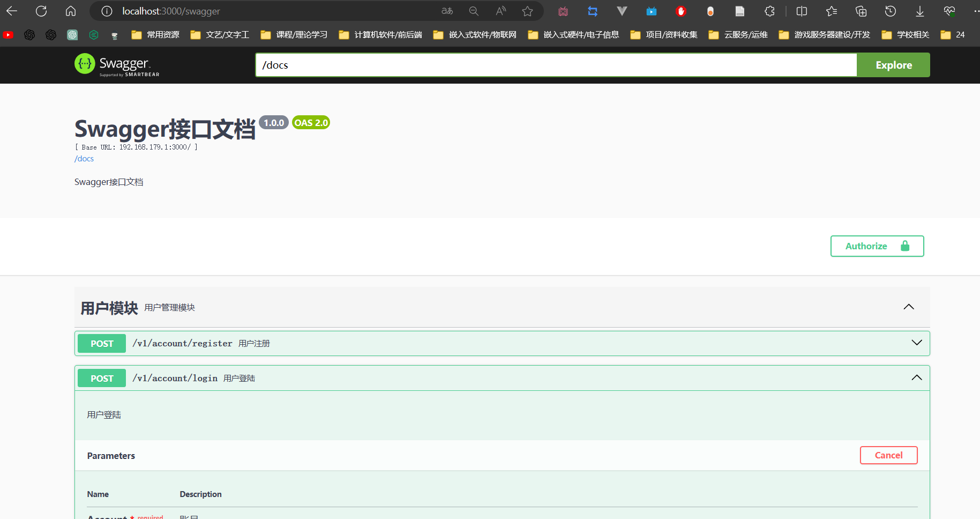
Task: Click the YouTube bookmark icon
Action: [8, 35]
